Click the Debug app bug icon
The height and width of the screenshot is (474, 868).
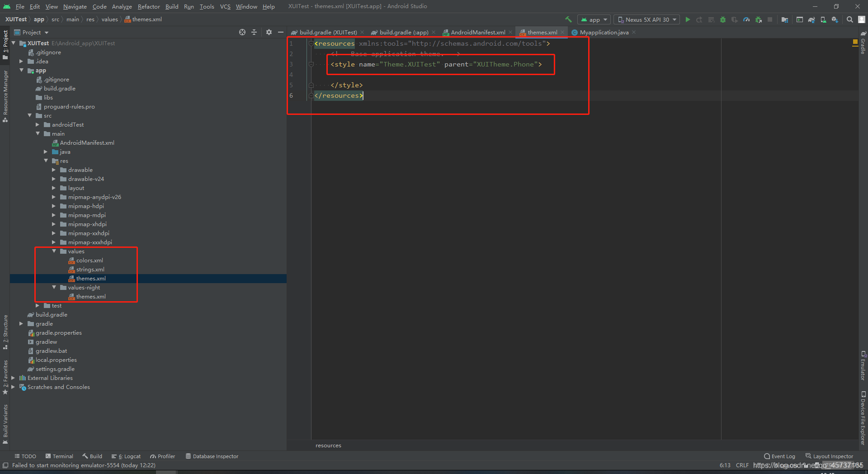pos(723,19)
